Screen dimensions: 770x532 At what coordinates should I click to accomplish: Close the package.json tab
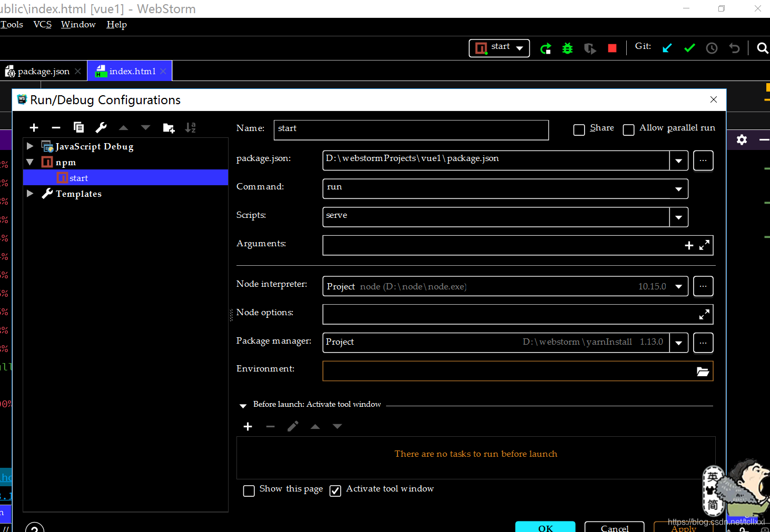pyautogui.click(x=78, y=71)
